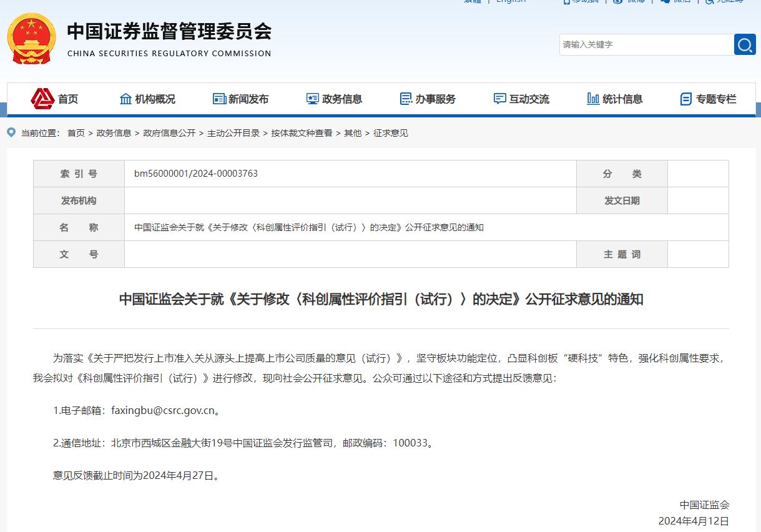Click the magnifier search button
Screen dimensions: 761x532
pyautogui.click(x=745, y=44)
